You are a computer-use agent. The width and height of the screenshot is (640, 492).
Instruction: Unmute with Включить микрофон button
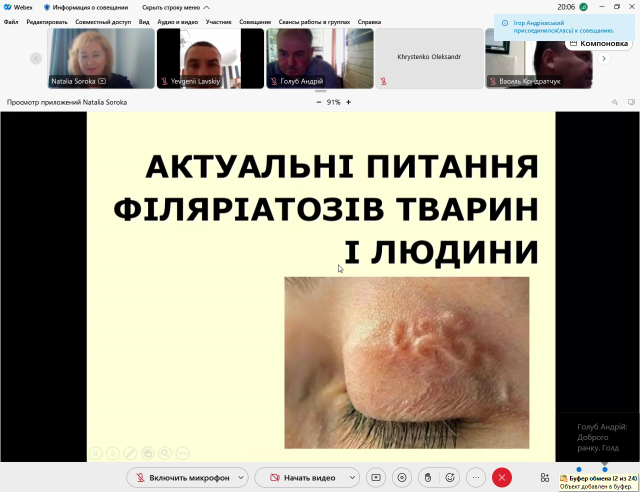click(182, 478)
